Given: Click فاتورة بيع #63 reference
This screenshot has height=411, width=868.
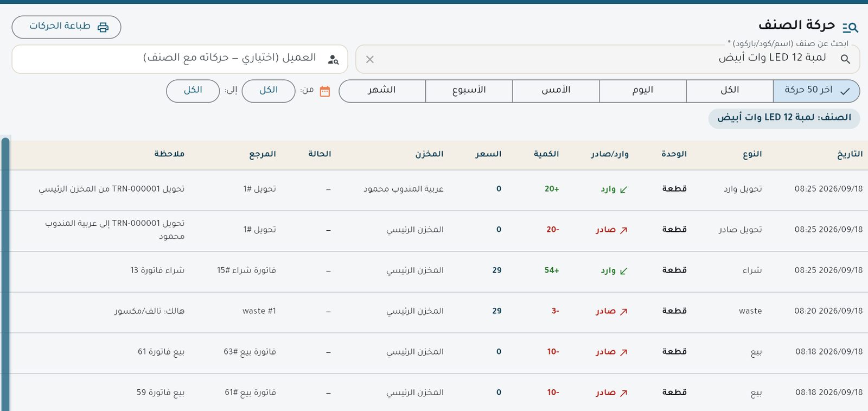Looking at the screenshot, I should pyautogui.click(x=250, y=352).
